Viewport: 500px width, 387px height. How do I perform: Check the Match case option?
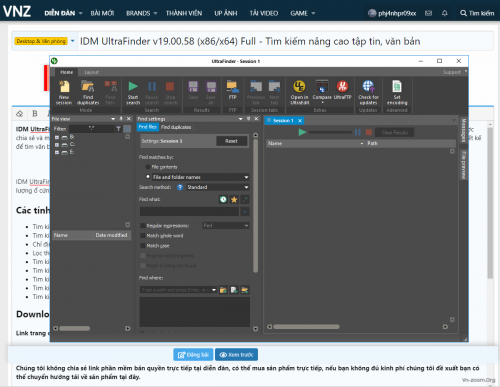(143, 246)
